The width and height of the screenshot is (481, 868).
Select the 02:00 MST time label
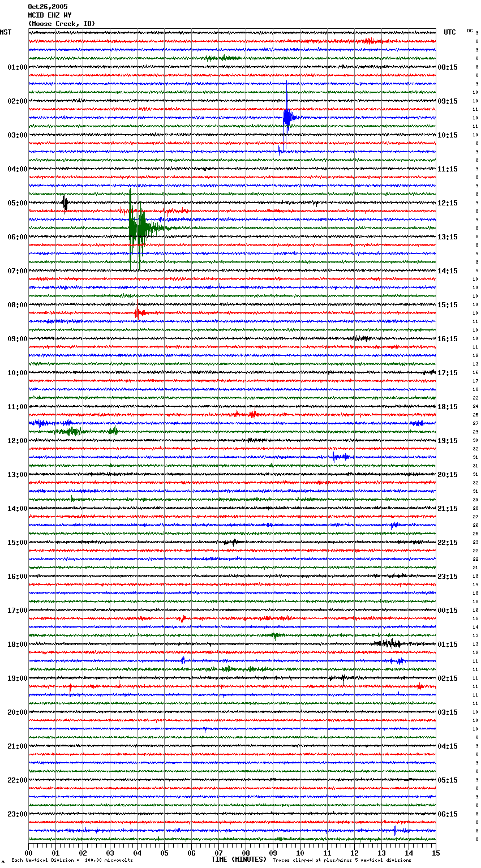click(x=17, y=101)
